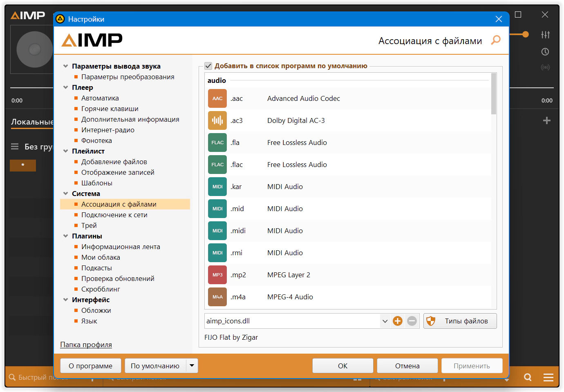Toggle Добавить в список программ по умолчанию checkbox
Screen dimensions: 564x392
point(208,66)
